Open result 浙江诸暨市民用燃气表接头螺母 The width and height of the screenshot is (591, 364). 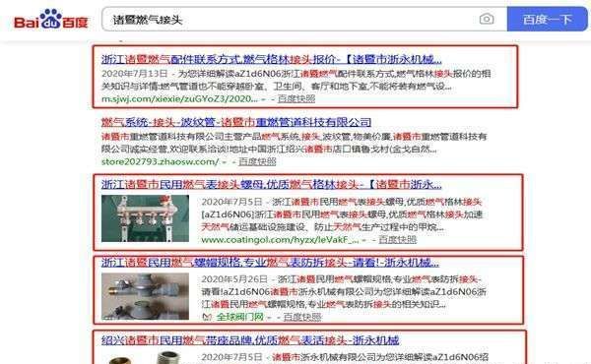[x=272, y=184]
